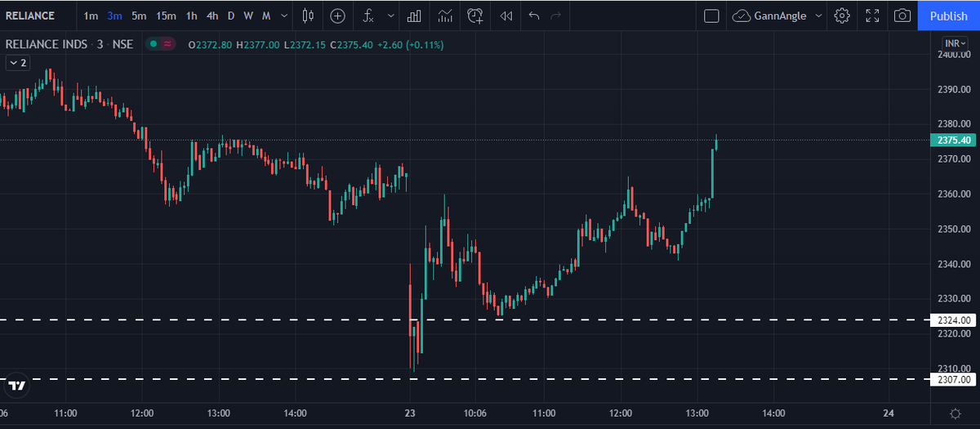This screenshot has height=429, width=980.
Task: Open the candlestick chart style selector
Action: pos(307,16)
